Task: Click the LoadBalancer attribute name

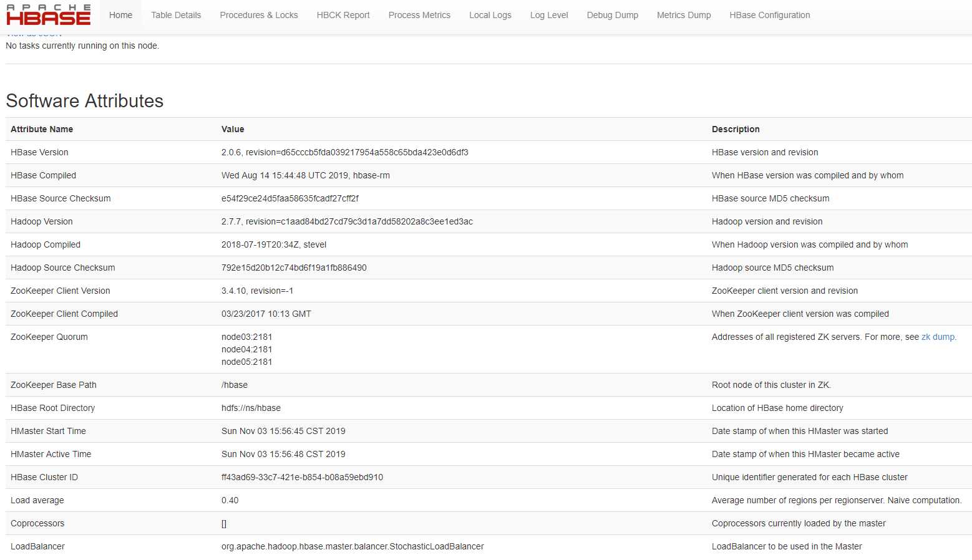Action: (x=37, y=546)
